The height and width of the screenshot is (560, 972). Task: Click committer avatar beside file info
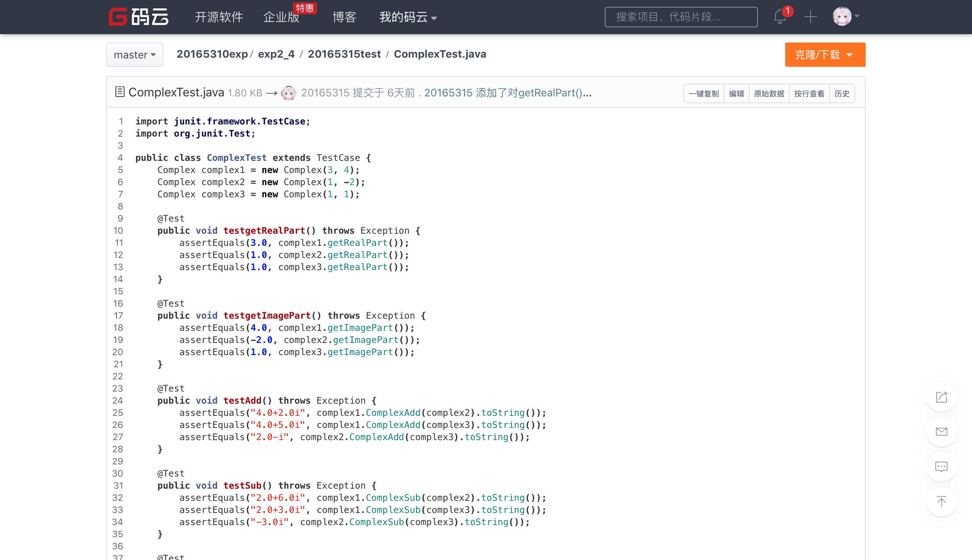(289, 93)
